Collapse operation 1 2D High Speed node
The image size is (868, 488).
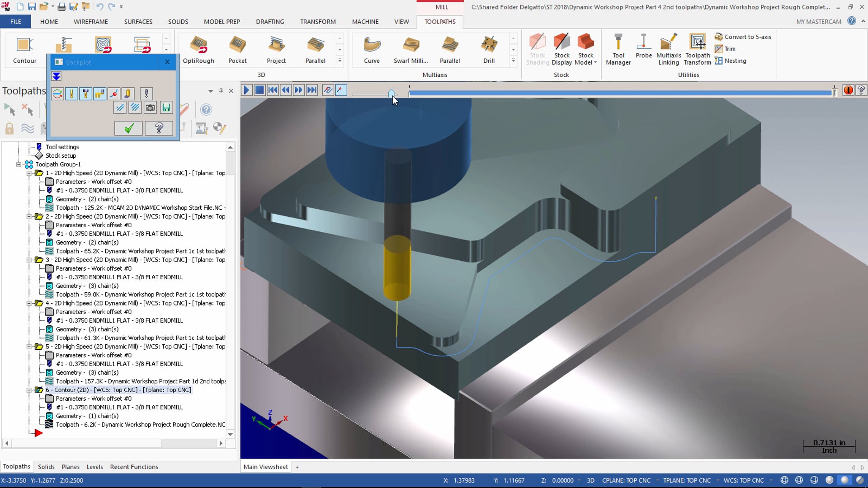[x=29, y=173]
